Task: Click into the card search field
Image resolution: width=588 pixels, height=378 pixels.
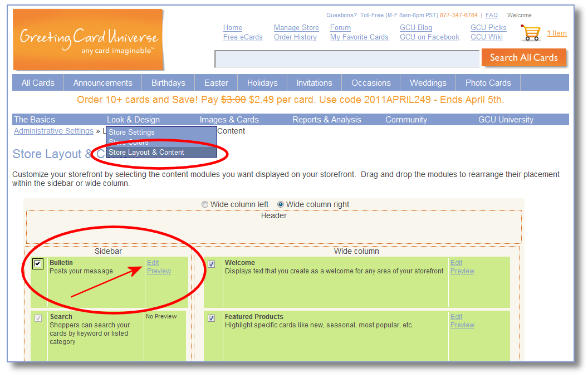Action: (x=347, y=59)
